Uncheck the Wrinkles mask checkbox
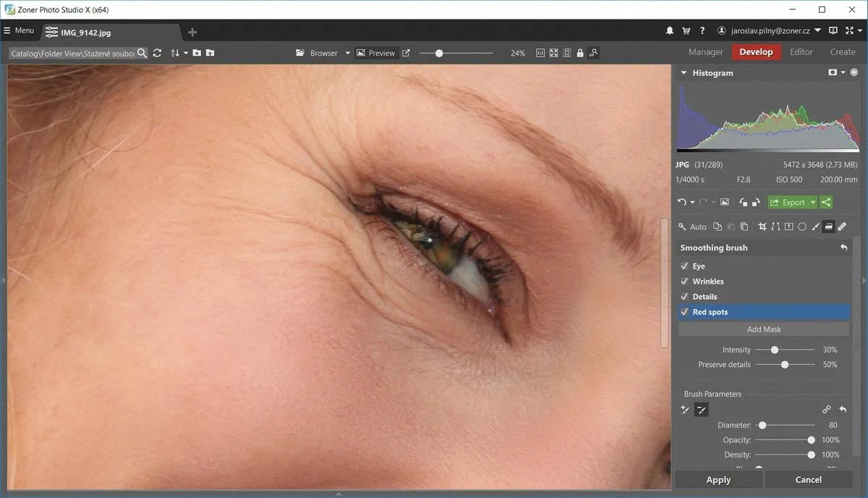 pos(684,282)
